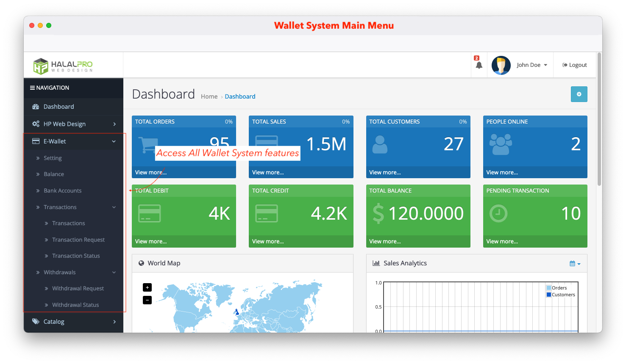Select Dashboard in the navigation sidebar
This screenshot has width=626, height=364.
pos(58,106)
